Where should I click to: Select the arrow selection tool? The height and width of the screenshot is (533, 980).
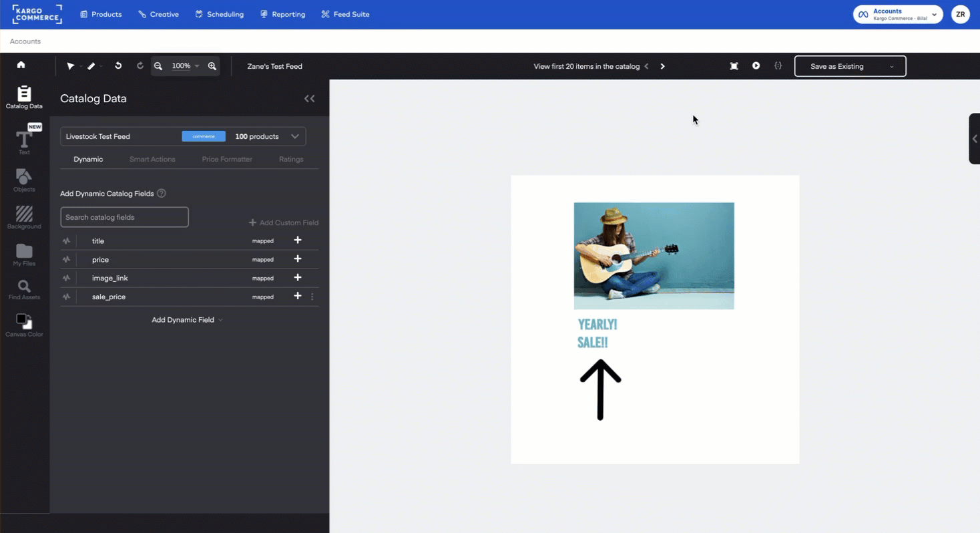[x=71, y=65]
